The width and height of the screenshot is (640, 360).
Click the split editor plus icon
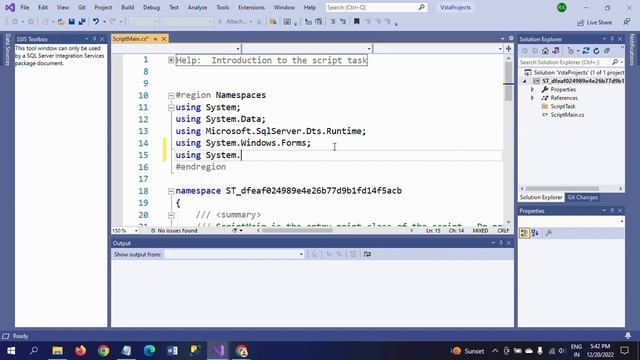tap(509, 49)
